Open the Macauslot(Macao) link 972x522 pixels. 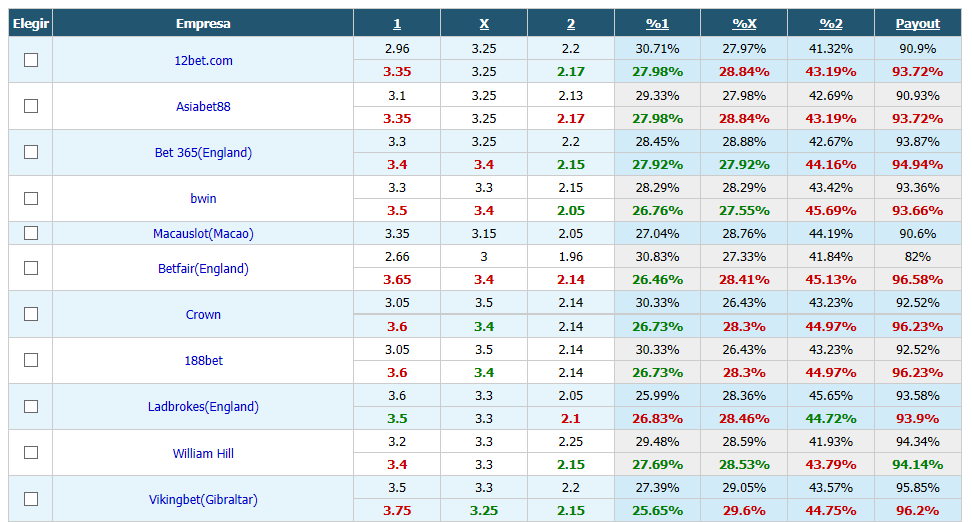203,234
